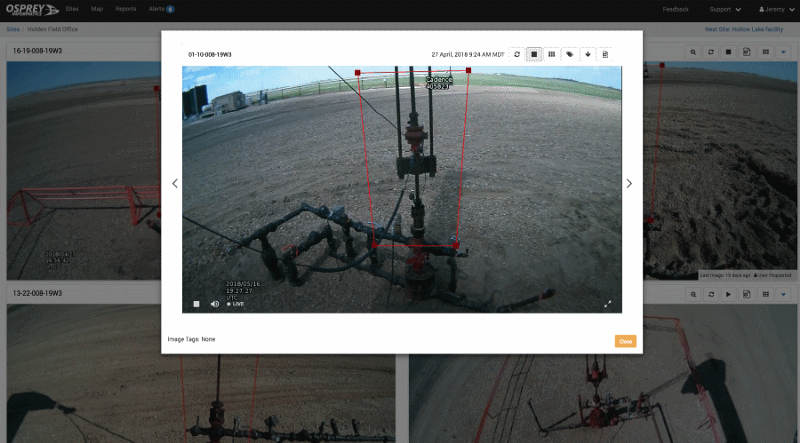This screenshot has width=800, height=443.
Task: Click the Feedback link
Action: (x=675, y=9)
